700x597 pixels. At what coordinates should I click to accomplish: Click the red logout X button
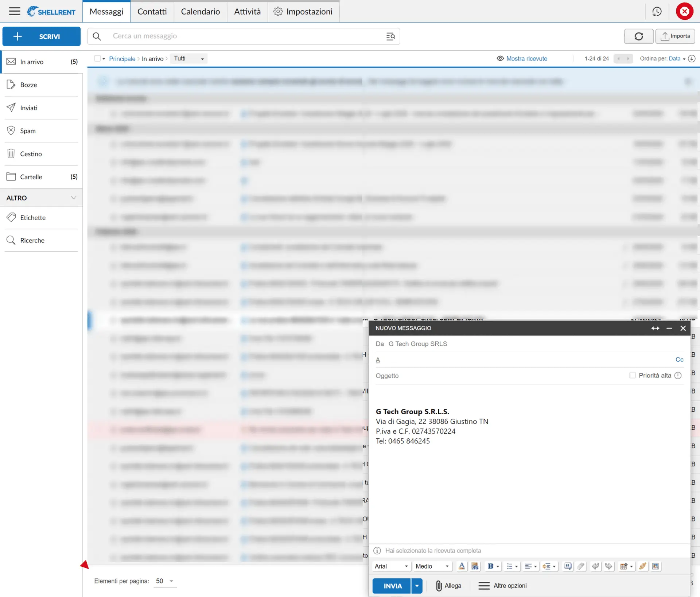click(684, 11)
